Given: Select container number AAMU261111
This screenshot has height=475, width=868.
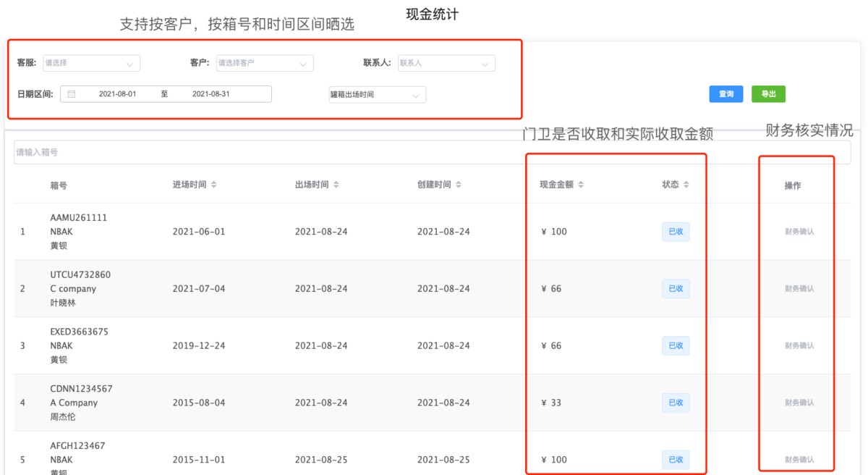Looking at the screenshot, I should point(79,217).
